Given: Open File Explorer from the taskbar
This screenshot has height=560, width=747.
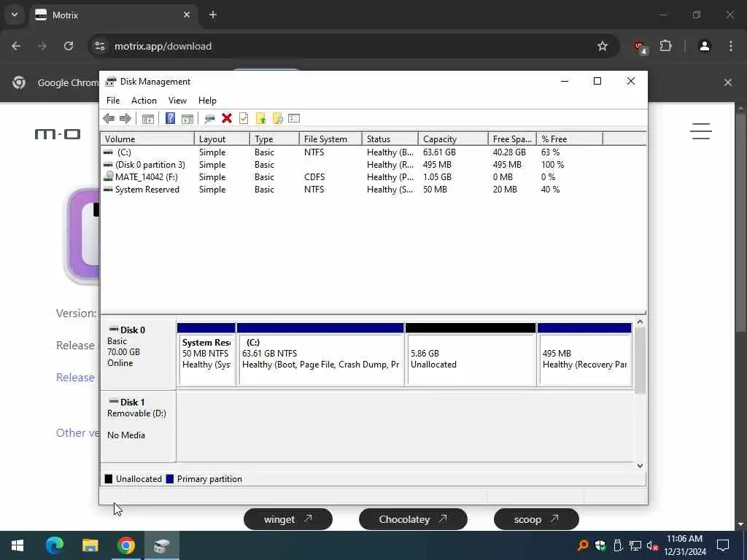Looking at the screenshot, I should click(90, 545).
